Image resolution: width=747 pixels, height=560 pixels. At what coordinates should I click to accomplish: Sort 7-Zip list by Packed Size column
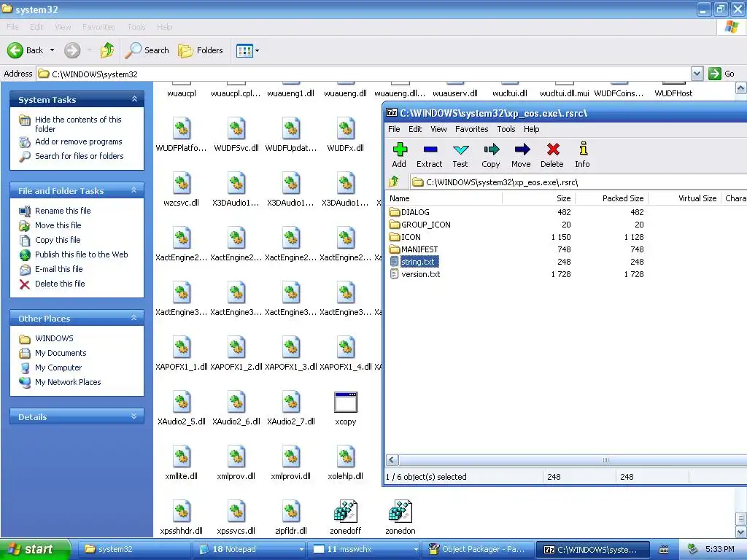(611, 198)
